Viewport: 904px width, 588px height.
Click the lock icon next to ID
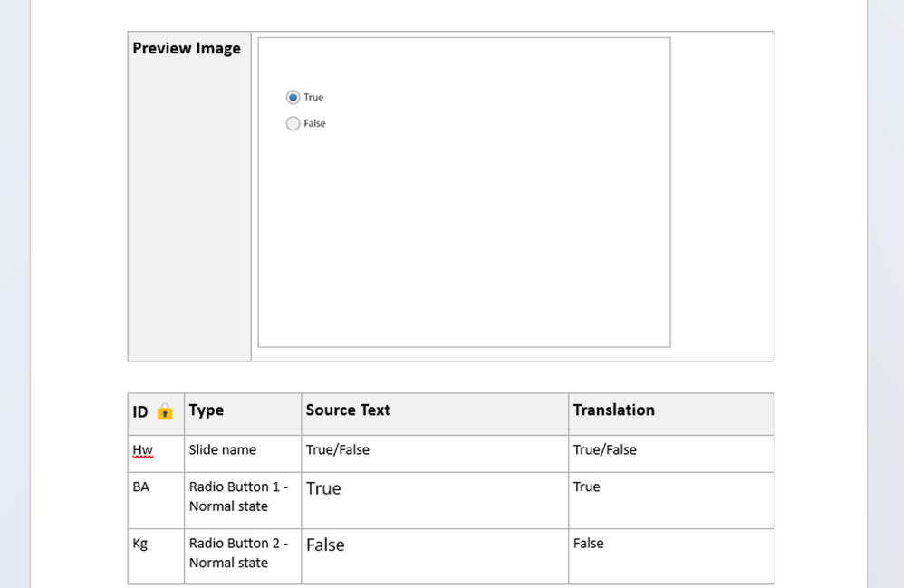click(x=164, y=411)
